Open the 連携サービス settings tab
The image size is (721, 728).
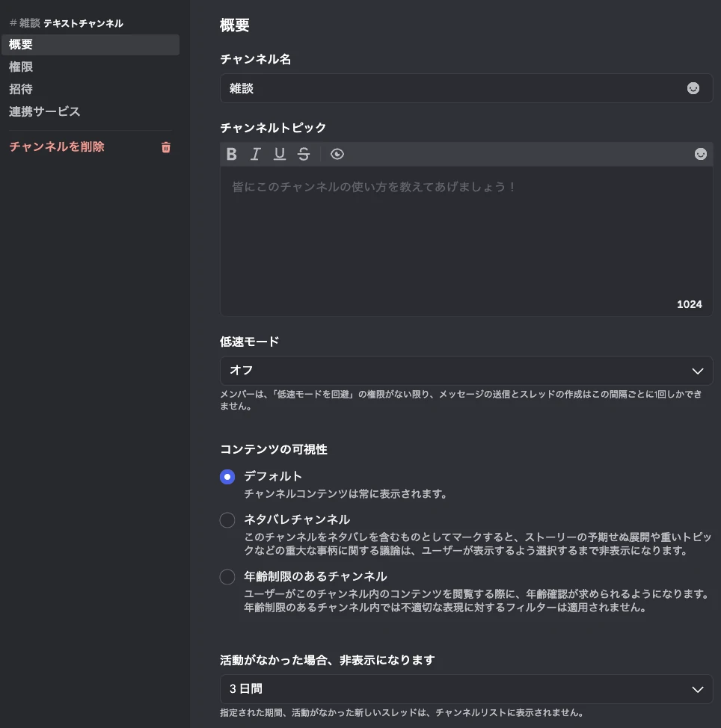(90, 111)
